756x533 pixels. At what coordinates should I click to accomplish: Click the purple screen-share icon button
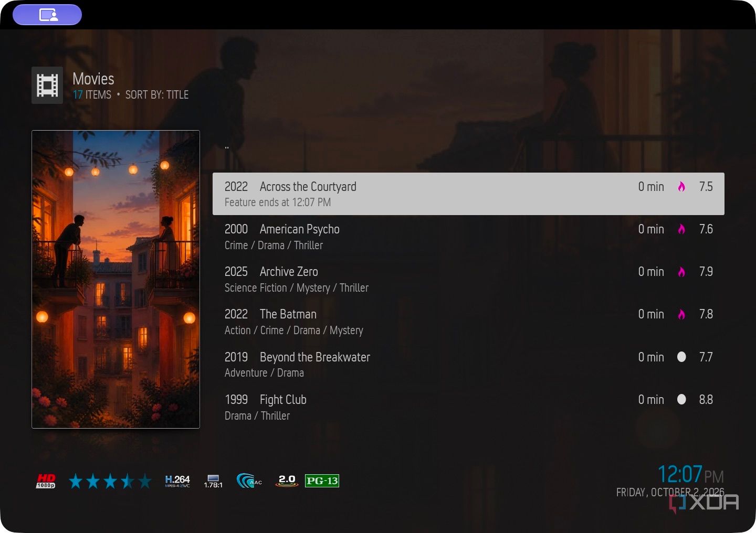47,15
